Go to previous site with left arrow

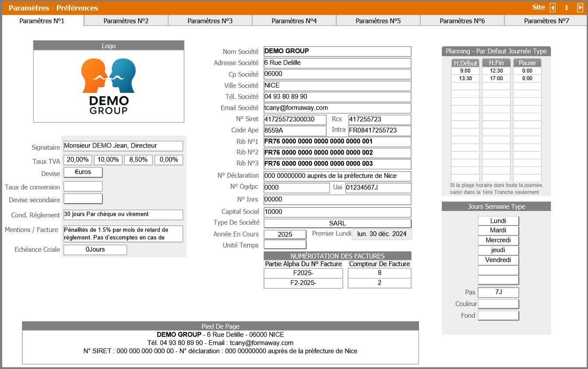point(553,7)
